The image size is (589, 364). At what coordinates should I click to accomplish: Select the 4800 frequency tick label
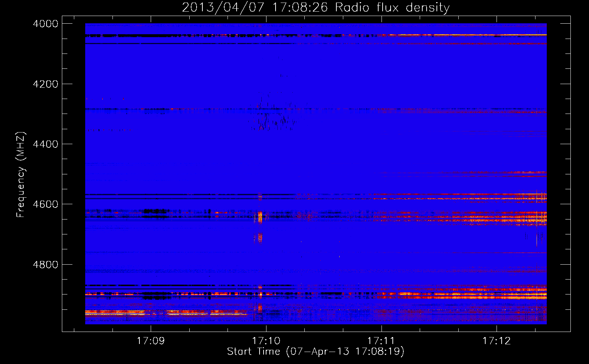pos(46,264)
